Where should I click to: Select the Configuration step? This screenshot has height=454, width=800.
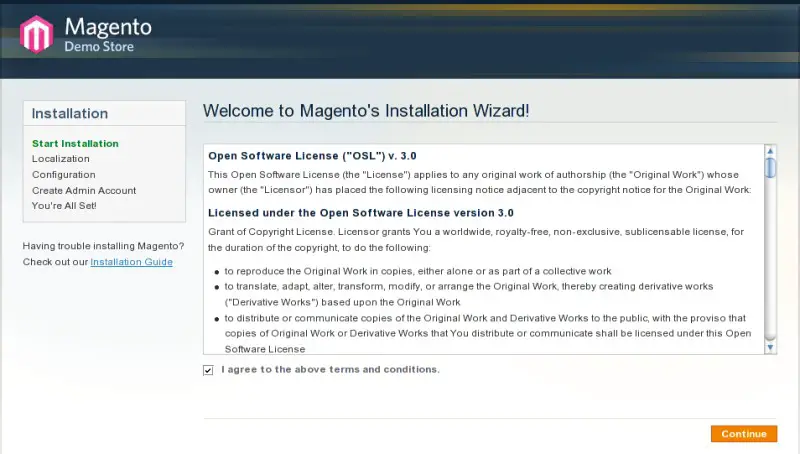pyautogui.click(x=64, y=174)
